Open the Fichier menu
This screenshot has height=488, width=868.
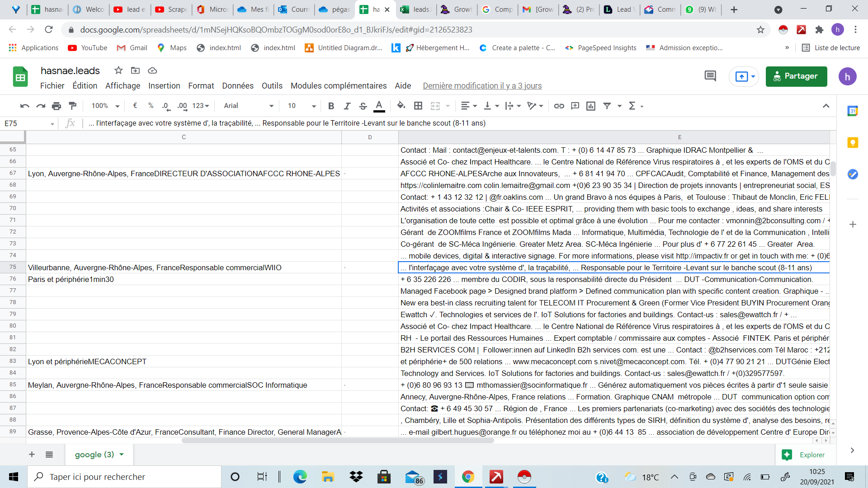52,86
